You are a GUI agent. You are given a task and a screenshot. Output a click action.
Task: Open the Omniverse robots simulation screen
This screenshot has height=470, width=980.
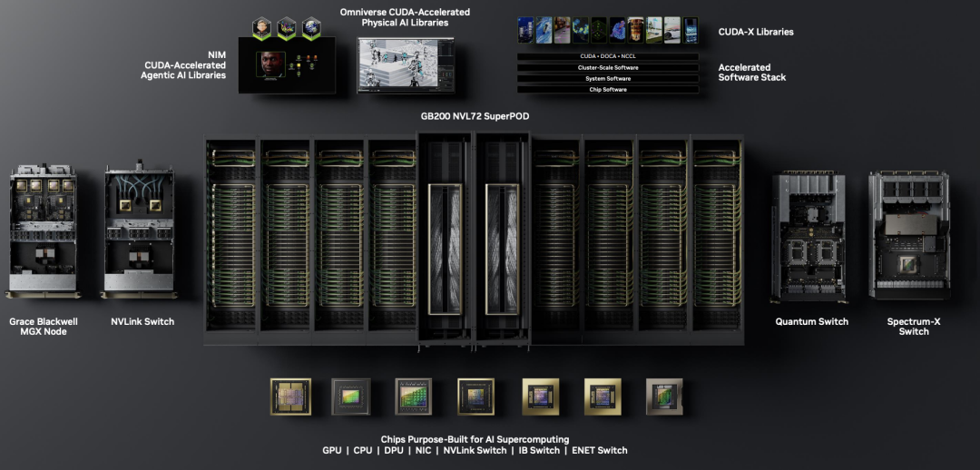pos(406,65)
